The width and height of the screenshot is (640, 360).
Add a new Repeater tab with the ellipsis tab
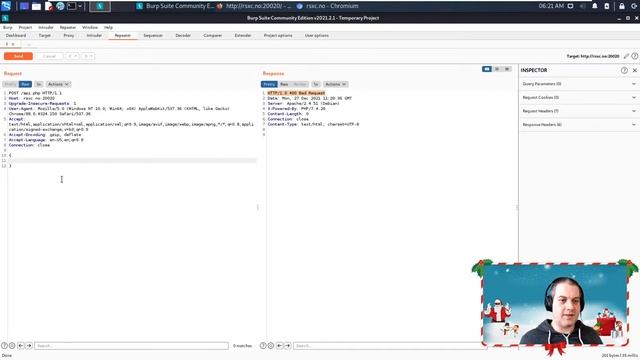[x=29, y=44]
